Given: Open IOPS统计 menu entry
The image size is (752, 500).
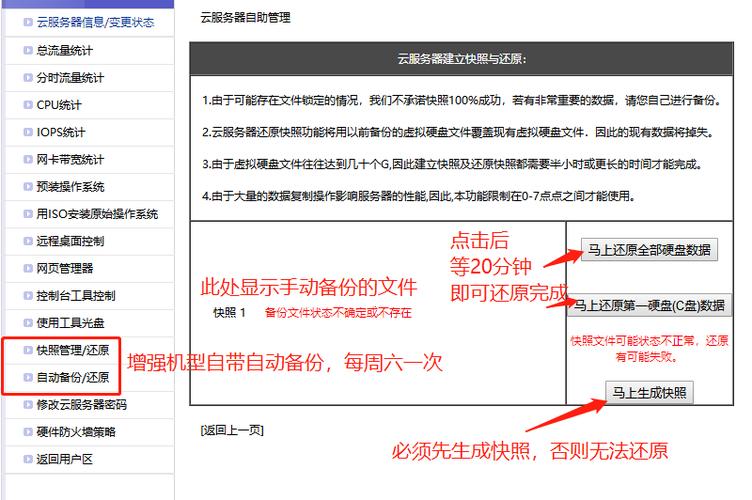Looking at the screenshot, I should [61, 132].
